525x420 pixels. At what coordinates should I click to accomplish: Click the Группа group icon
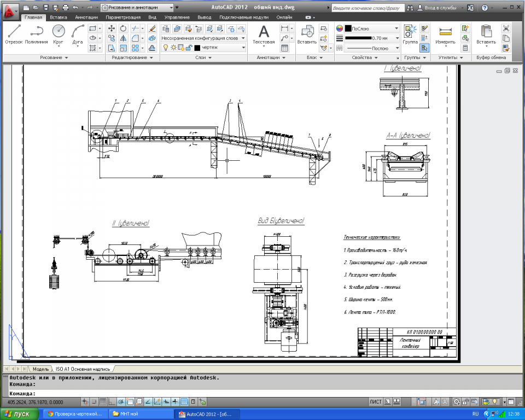click(x=410, y=34)
